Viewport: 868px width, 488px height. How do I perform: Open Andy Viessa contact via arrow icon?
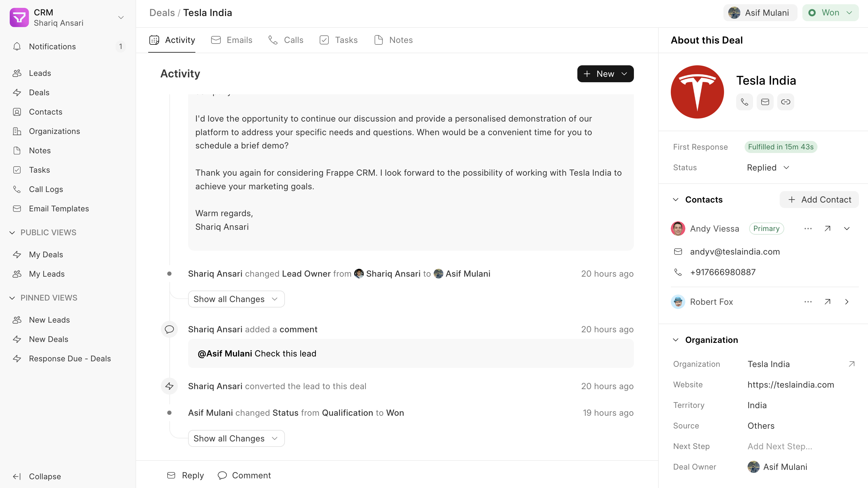point(827,229)
